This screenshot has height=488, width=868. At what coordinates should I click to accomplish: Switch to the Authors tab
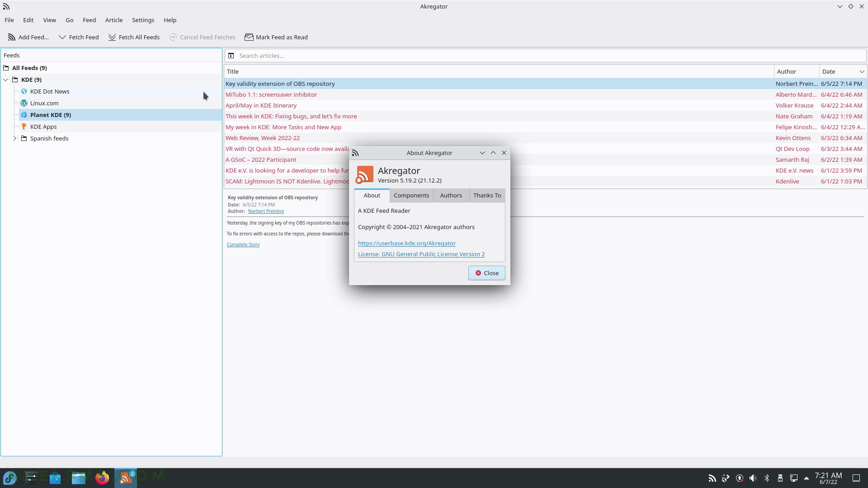click(451, 195)
